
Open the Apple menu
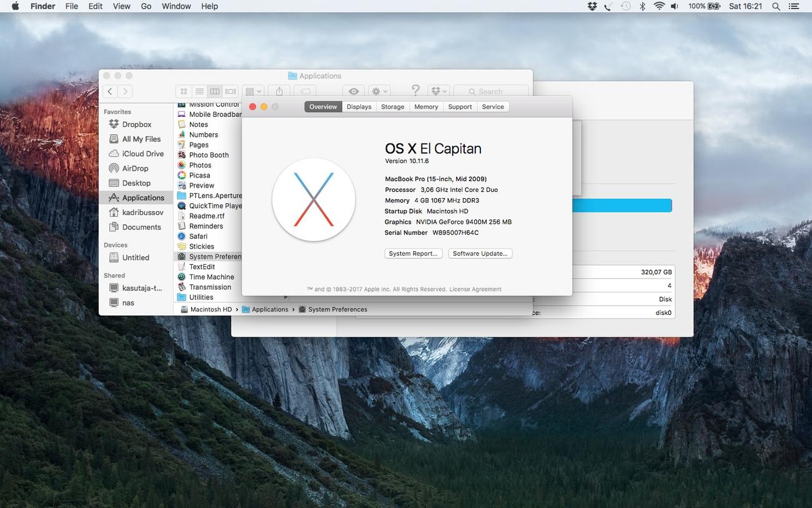click(x=15, y=6)
